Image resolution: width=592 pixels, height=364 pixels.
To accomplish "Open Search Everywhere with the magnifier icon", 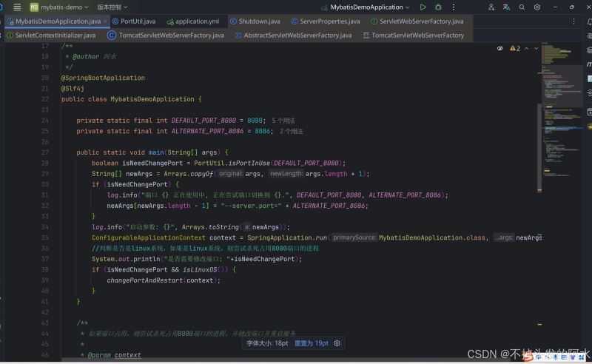I will point(522,7).
